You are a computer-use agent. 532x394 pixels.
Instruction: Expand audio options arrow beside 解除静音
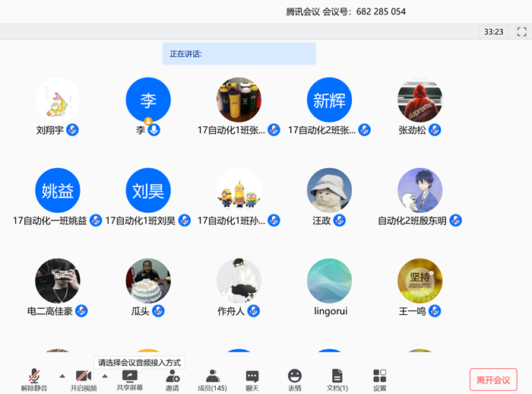62,376
